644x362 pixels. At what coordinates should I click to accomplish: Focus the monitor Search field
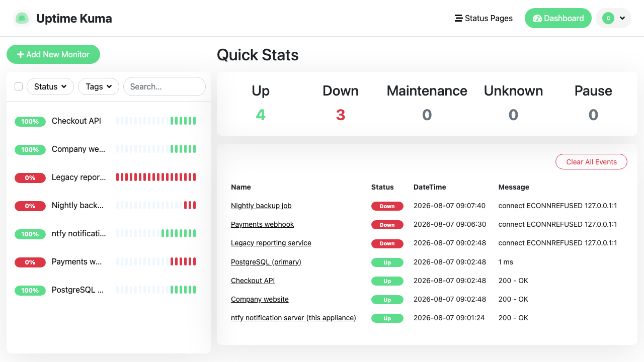pyautogui.click(x=165, y=86)
